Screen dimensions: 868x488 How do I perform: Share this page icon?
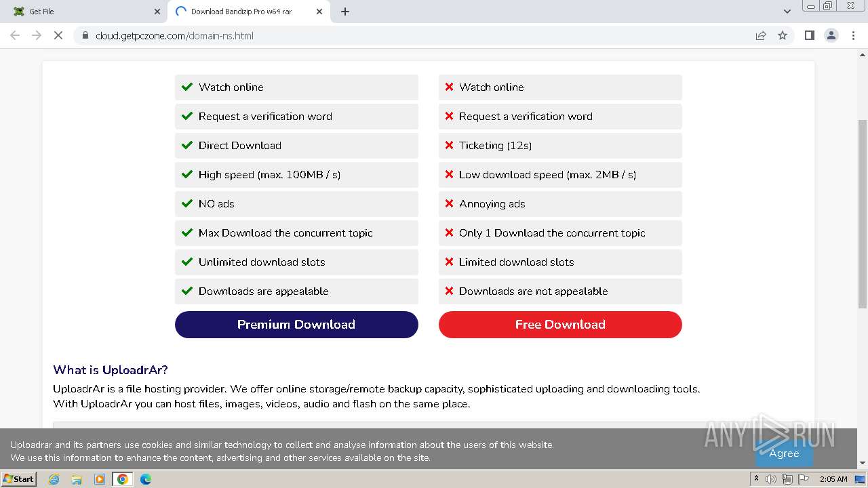(x=761, y=35)
